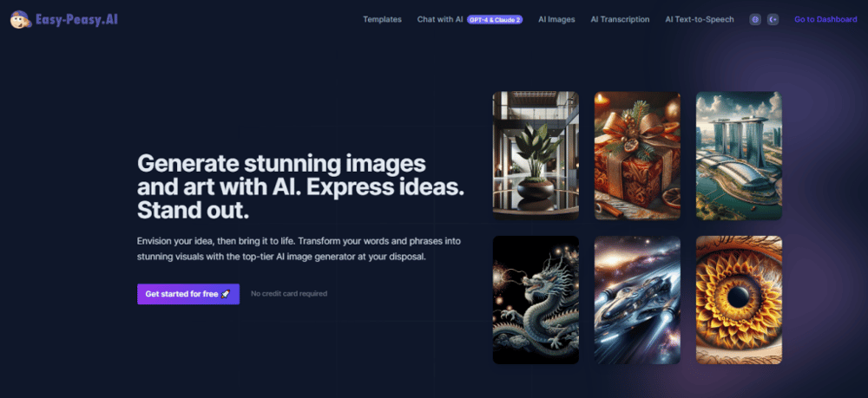Click the Easy-Peasy.AI brand name text
868x398 pixels.
pyautogui.click(x=76, y=19)
